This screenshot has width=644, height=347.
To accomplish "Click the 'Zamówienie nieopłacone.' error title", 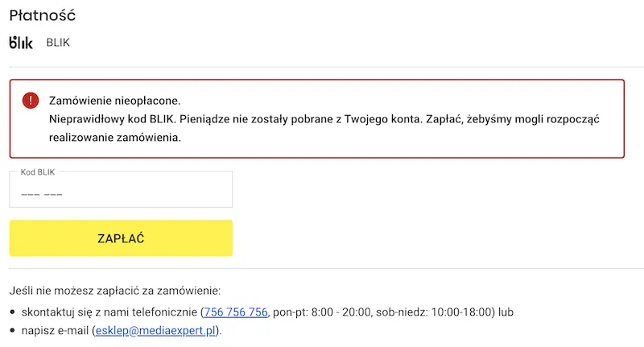I will click(115, 101).
